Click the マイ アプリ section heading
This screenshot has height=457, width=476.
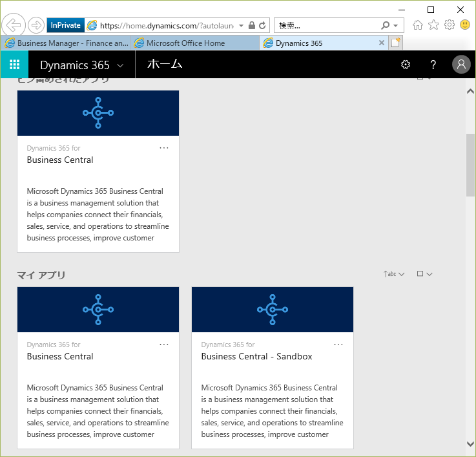pos(41,275)
